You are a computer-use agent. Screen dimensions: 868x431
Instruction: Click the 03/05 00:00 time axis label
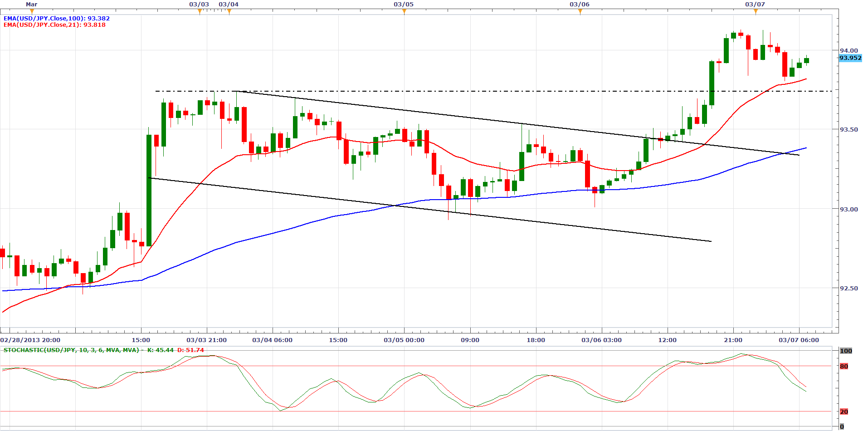pos(404,340)
